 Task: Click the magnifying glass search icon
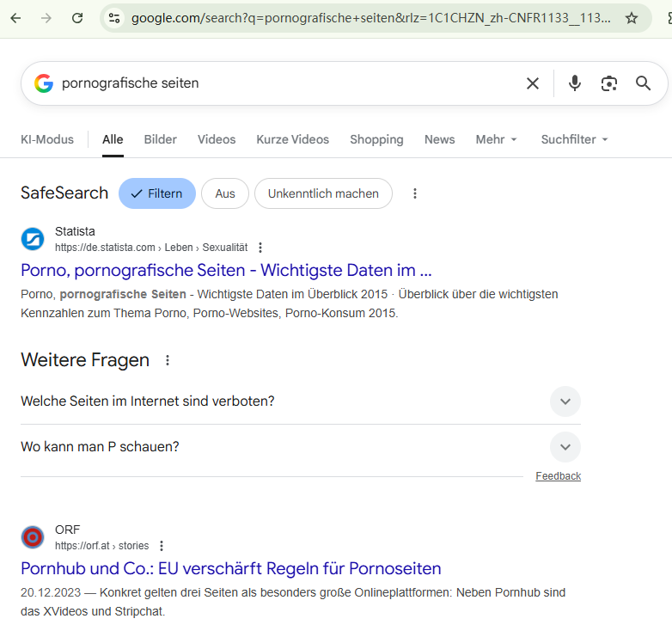coord(643,83)
